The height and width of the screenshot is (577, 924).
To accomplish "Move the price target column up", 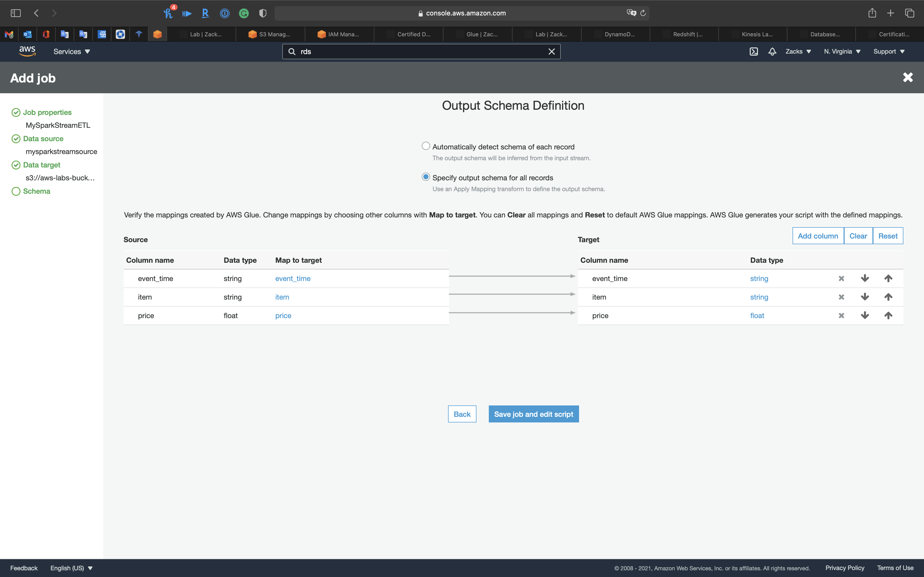I will click(888, 316).
